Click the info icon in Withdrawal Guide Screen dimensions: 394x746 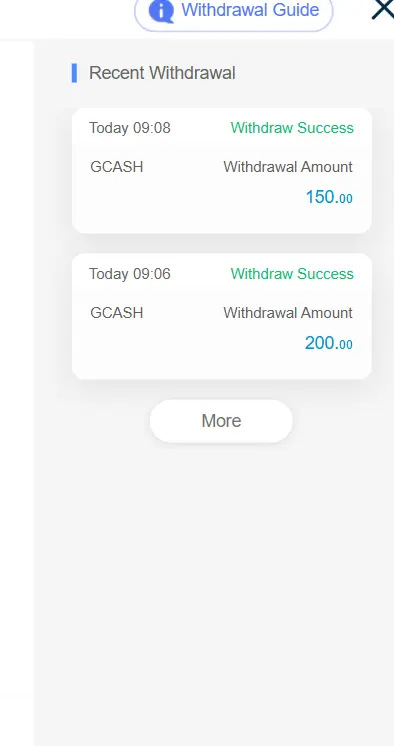(x=161, y=10)
